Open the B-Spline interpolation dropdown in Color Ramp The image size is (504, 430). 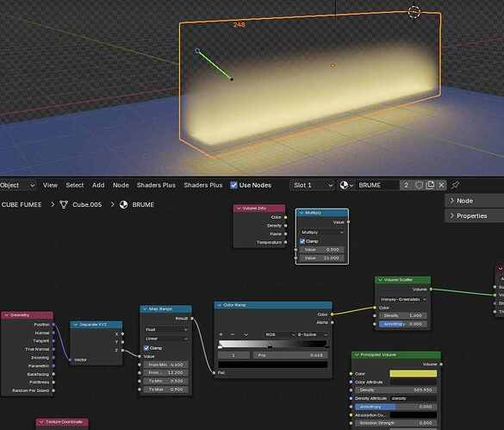coord(312,335)
